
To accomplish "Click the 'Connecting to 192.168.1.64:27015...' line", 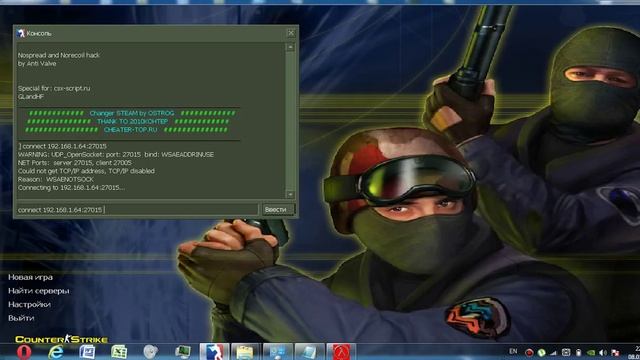I will (71, 188).
